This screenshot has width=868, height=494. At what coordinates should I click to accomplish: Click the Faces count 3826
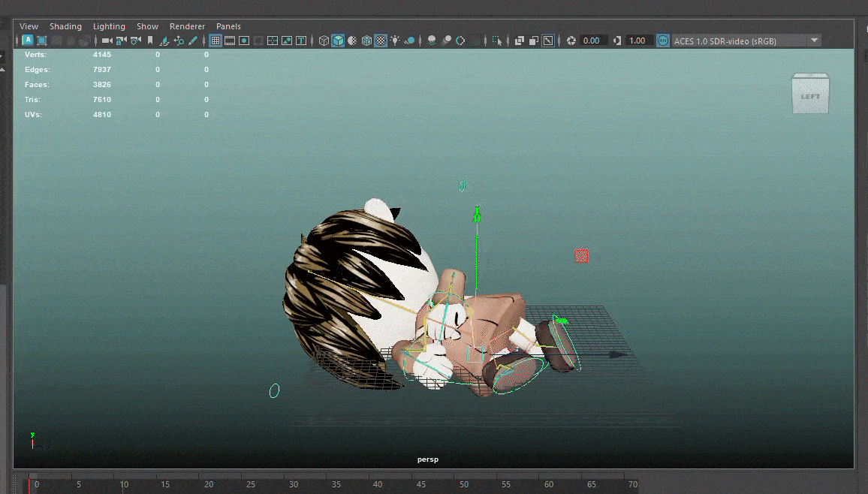point(102,84)
